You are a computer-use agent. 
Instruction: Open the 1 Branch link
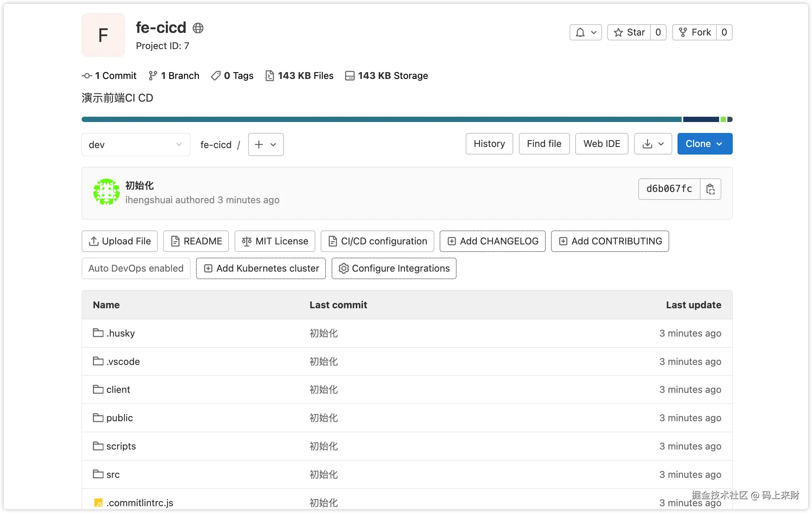(x=174, y=76)
